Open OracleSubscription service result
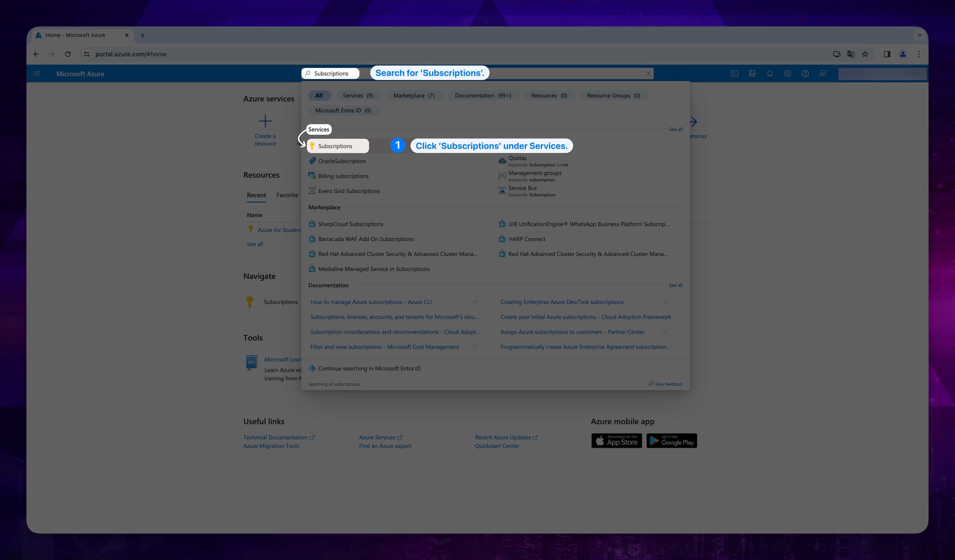 pos(342,161)
